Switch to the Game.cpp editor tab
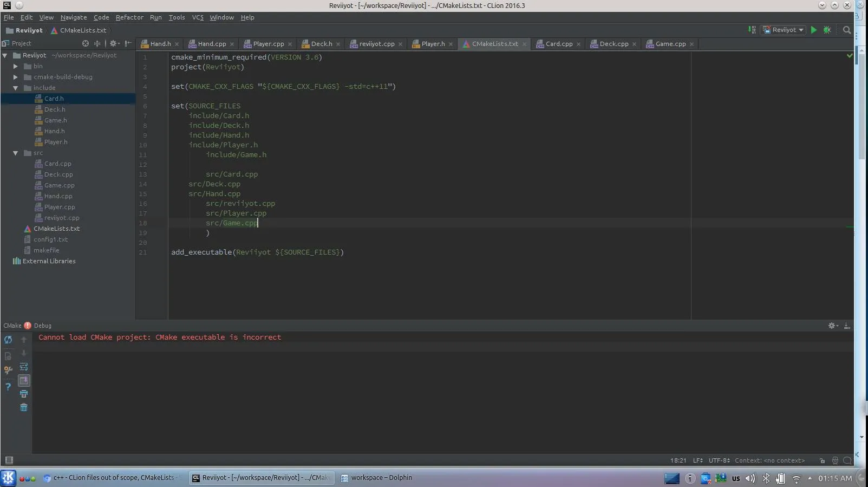This screenshot has width=868, height=487. coord(670,44)
